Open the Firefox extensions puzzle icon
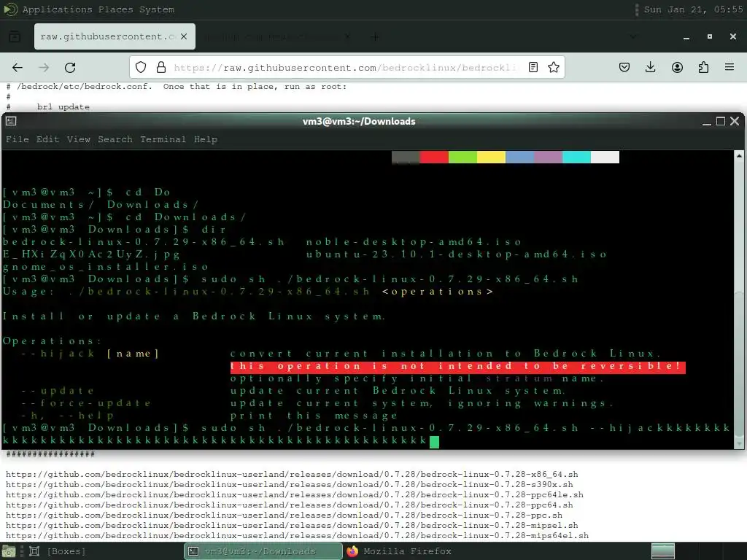The width and height of the screenshot is (747, 560). (704, 67)
